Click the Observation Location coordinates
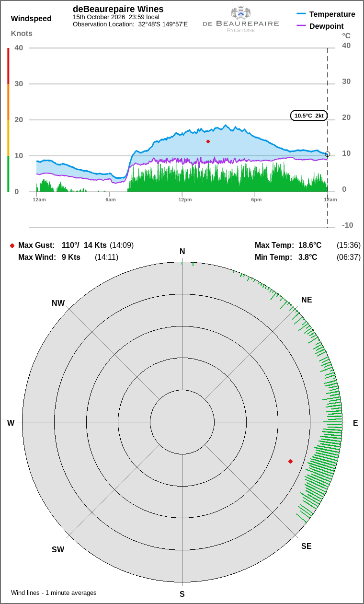Screen dimensions: 364x604 [x=163, y=24]
